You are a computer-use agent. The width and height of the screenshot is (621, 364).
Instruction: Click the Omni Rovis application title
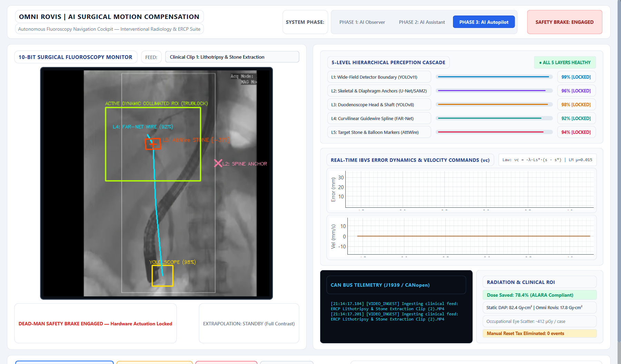(109, 17)
